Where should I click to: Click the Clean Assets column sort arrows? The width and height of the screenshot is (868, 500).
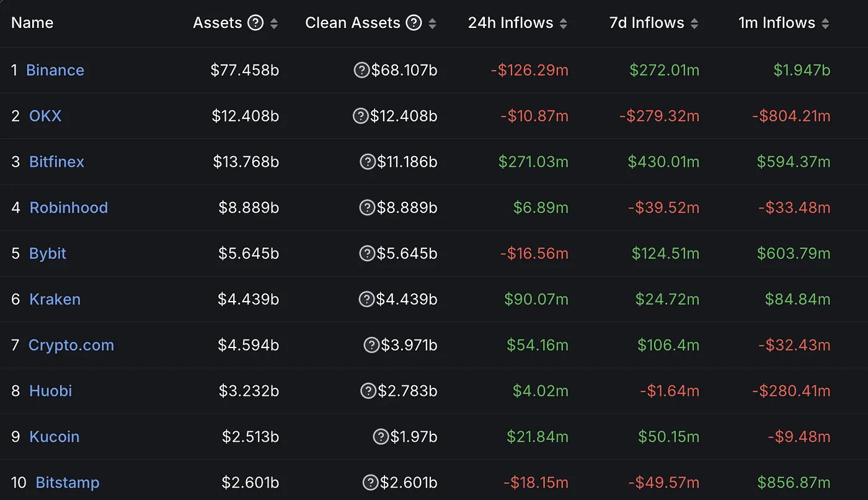click(x=433, y=22)
